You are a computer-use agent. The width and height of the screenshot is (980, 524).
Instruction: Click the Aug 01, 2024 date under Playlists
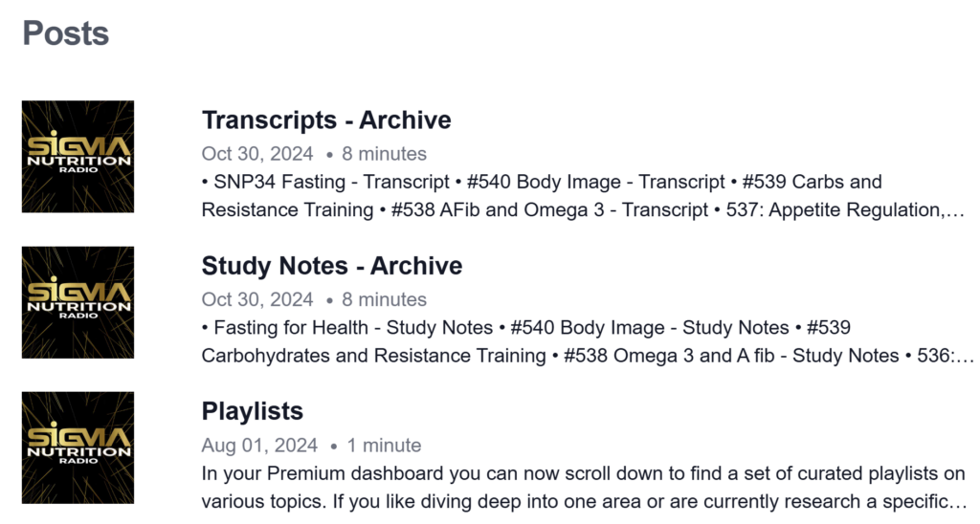coord(259,445)
